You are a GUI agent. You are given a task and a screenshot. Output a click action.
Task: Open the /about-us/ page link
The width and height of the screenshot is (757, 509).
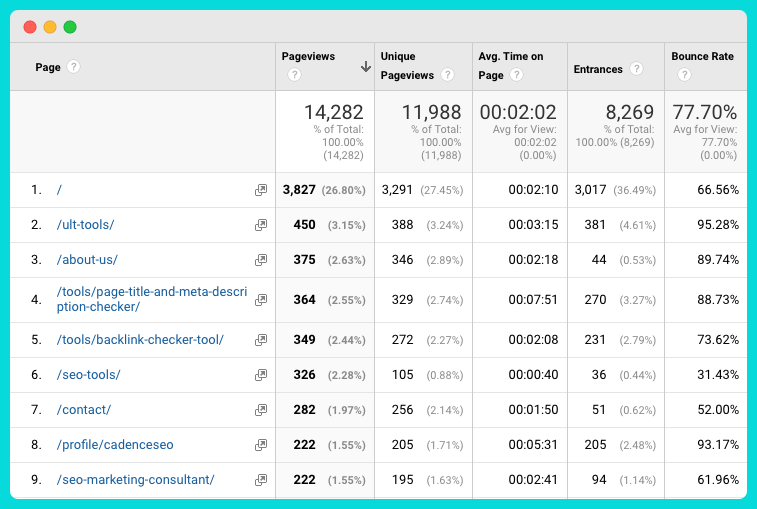pyautogui.click(x=87, y=260)
